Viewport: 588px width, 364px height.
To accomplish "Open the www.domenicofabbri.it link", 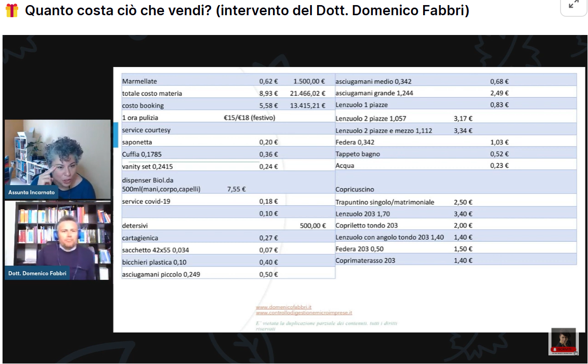I will (283, 307).
